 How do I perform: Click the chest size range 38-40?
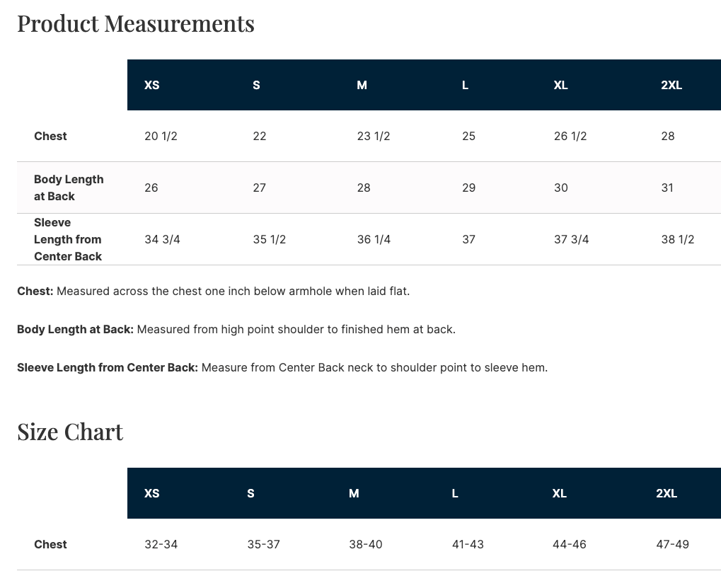365,544
